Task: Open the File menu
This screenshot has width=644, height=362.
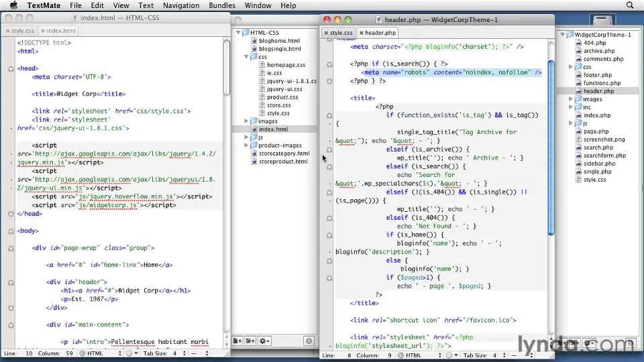Action: point(76,5)
